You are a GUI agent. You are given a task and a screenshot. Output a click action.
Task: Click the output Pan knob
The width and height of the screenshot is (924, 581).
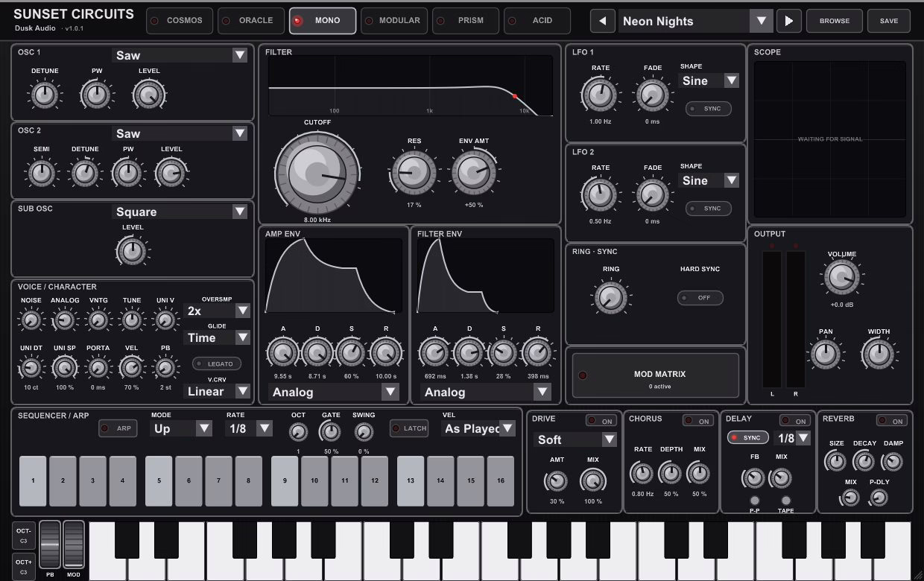pyautogui.click(x=826, y=355)
